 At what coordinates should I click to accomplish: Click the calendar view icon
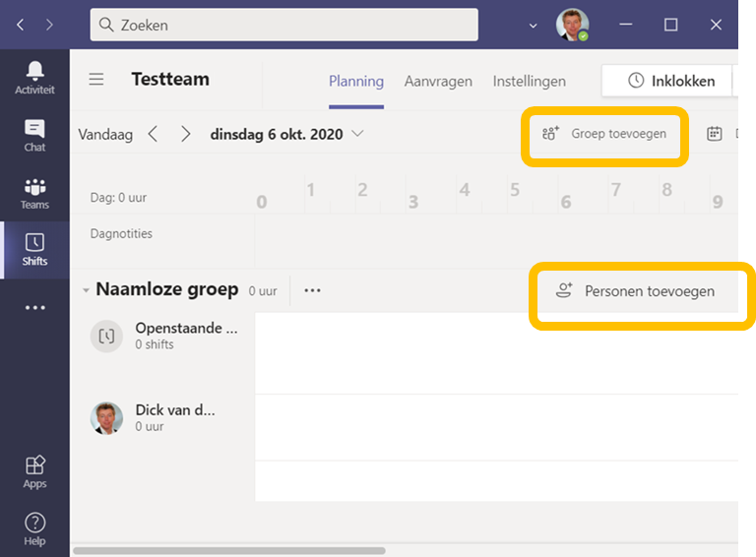coord(714,134)
